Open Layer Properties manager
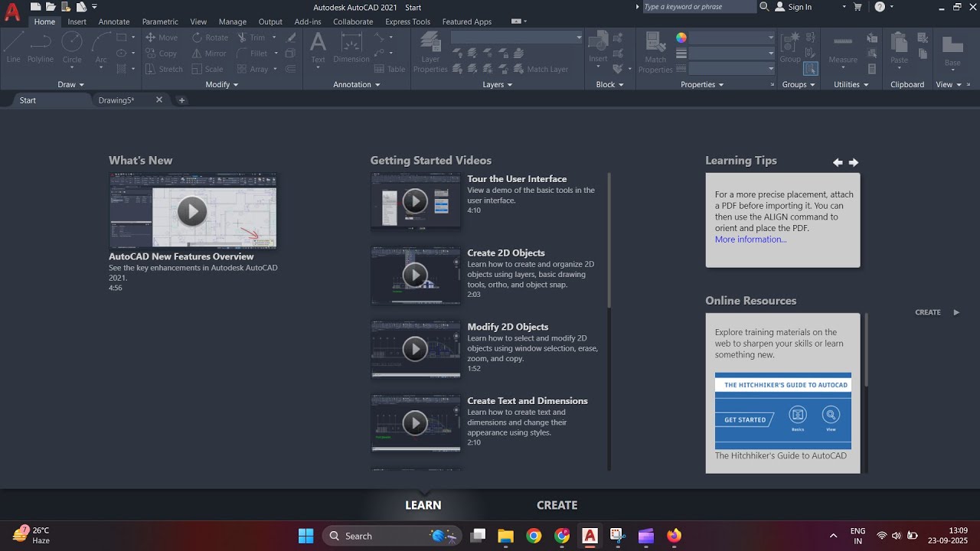Viewport: 980px width, 551px height. tap(430, 52)
